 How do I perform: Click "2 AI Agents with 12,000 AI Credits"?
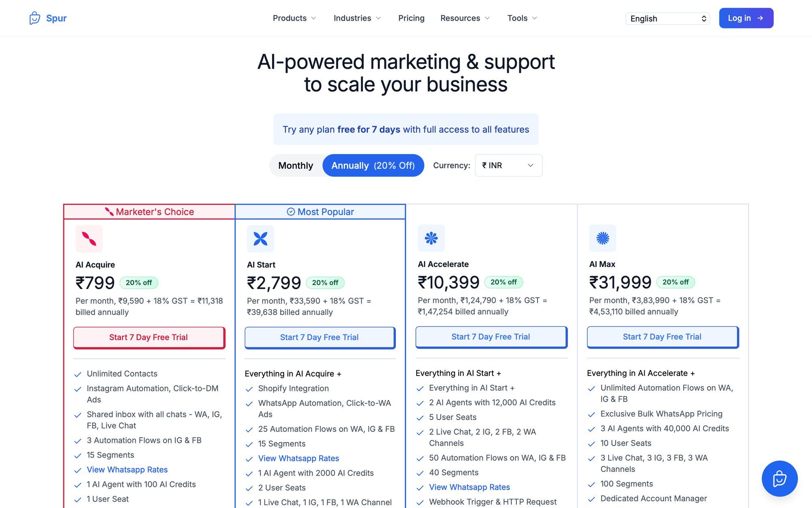(492, 402)
